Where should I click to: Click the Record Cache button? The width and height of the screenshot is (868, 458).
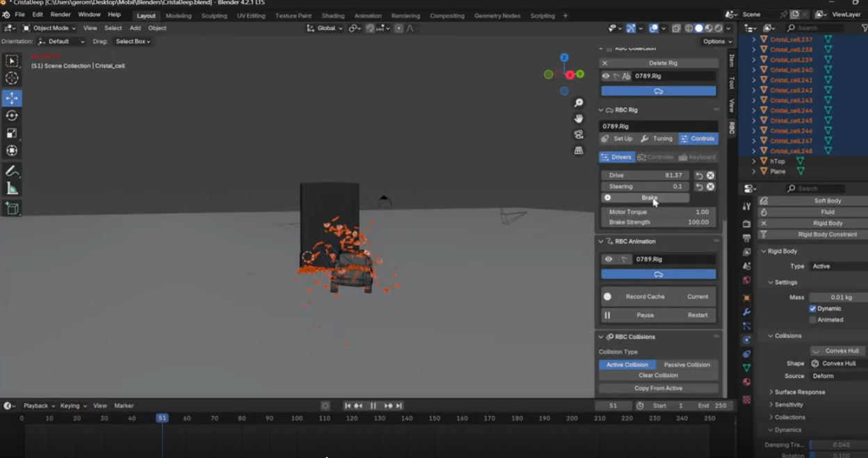645,297
